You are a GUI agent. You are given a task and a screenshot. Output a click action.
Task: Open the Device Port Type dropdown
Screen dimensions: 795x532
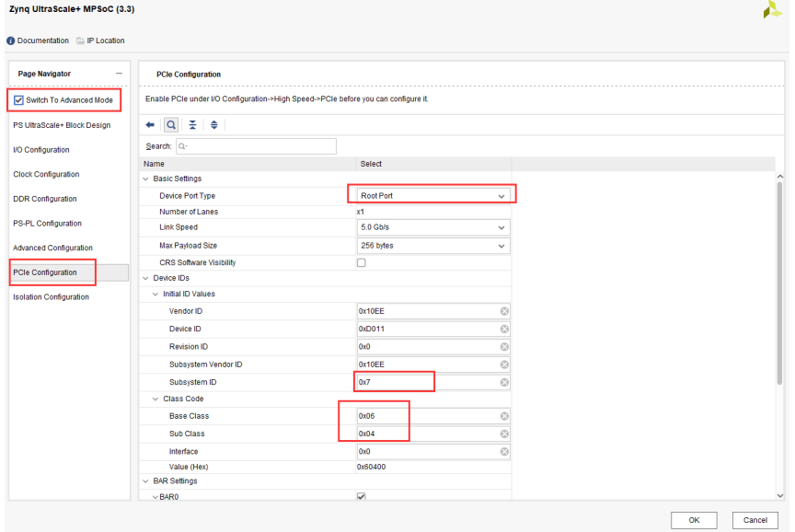[x=433, y=196]
